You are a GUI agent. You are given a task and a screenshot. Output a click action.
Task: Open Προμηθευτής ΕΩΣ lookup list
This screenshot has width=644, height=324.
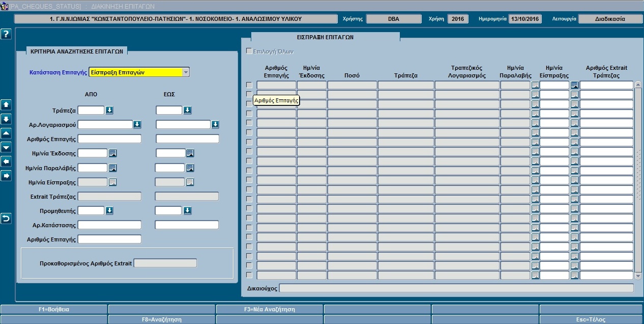click(187, 210)
